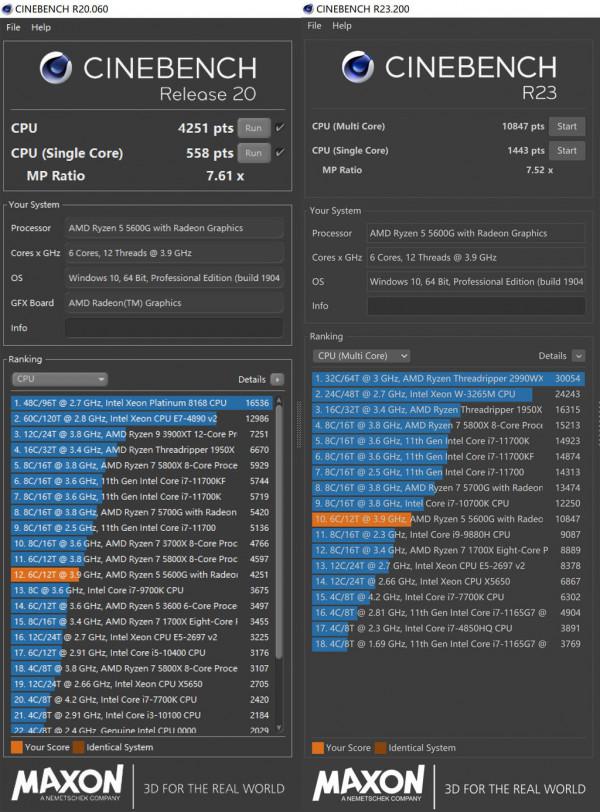Toggle the R20 CPU (Single Core) checkmark
This screenshot has height=812, width=600.
click(x=279, y=153)
